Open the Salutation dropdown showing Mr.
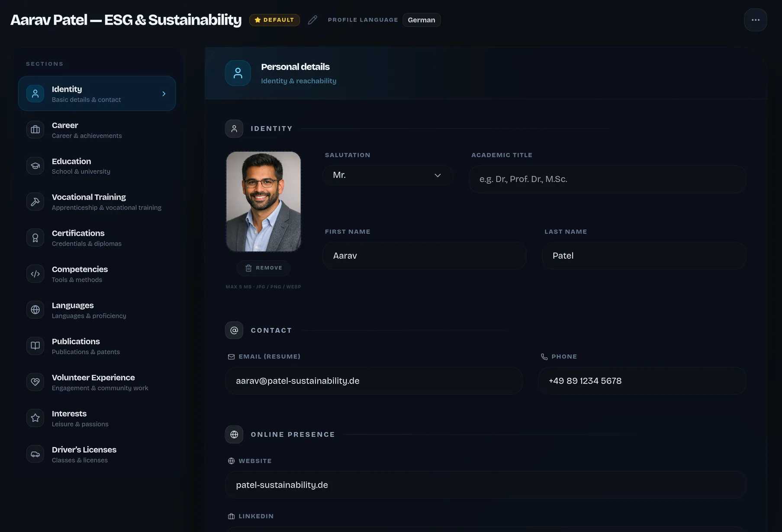 click(x=388, y=175)
